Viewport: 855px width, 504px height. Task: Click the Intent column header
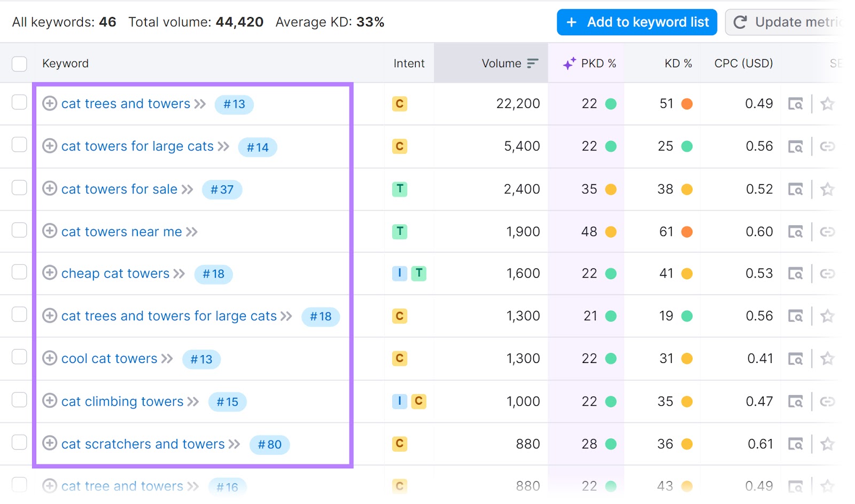pos(408,63)
